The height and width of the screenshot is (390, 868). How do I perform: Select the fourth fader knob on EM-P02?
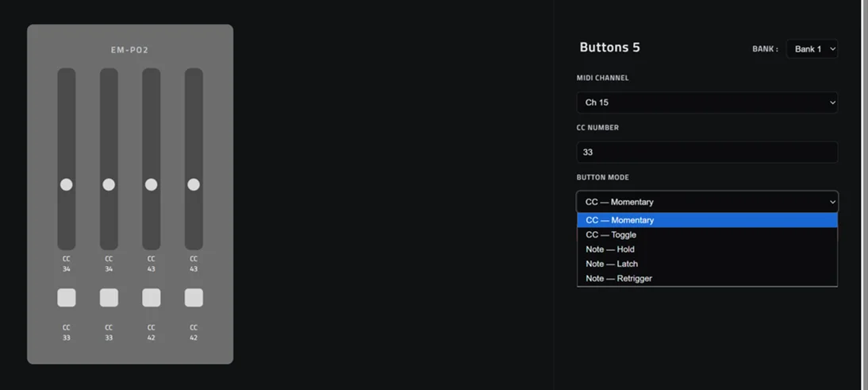tap(193, 184)
